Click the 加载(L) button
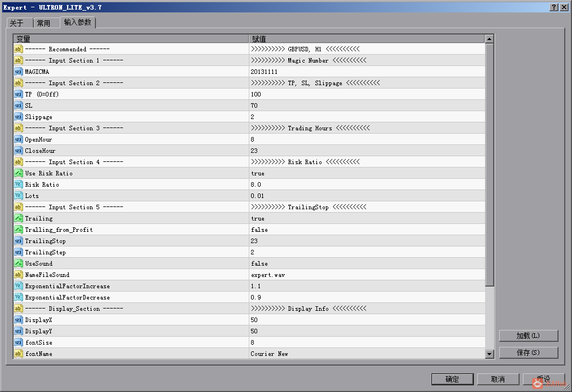Viewport: 572px width, 392px height. [528, 336]
